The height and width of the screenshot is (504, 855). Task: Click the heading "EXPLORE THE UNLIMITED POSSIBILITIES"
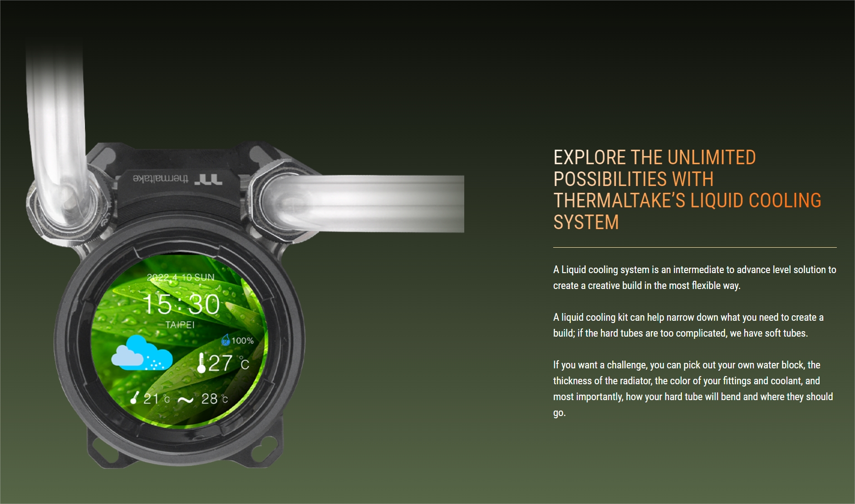click(x=687, y=190)
